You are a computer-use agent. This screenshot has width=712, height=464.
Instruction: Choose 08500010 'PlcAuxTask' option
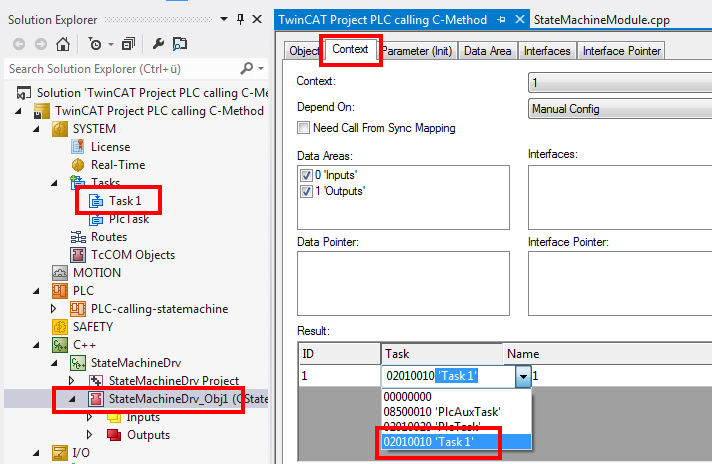coord(456,412)
